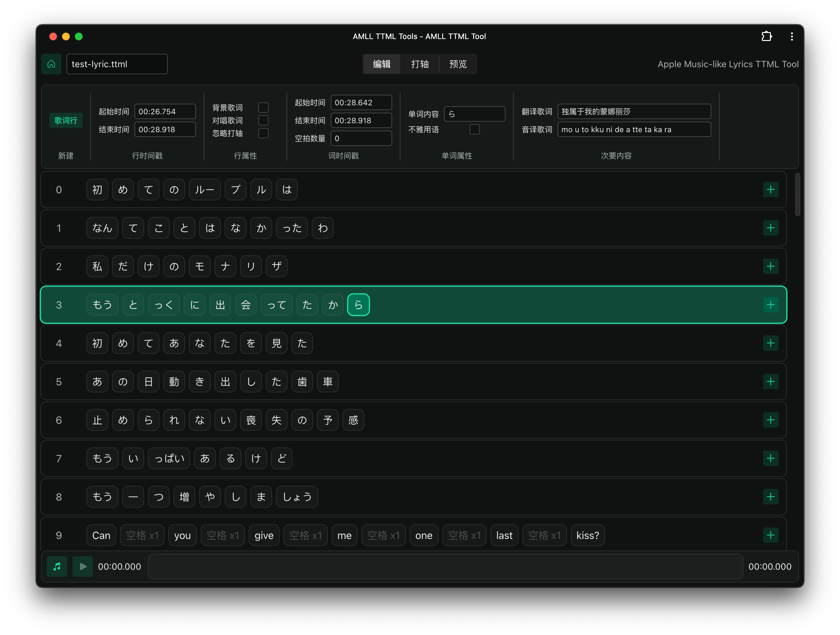Open the music note audio file button

[57, 566]
